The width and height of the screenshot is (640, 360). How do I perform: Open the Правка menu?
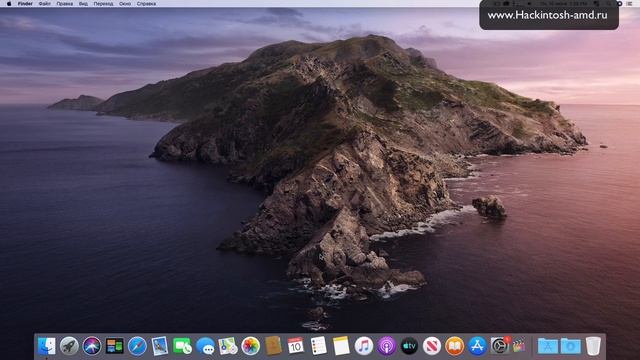[x=64, y=4]
